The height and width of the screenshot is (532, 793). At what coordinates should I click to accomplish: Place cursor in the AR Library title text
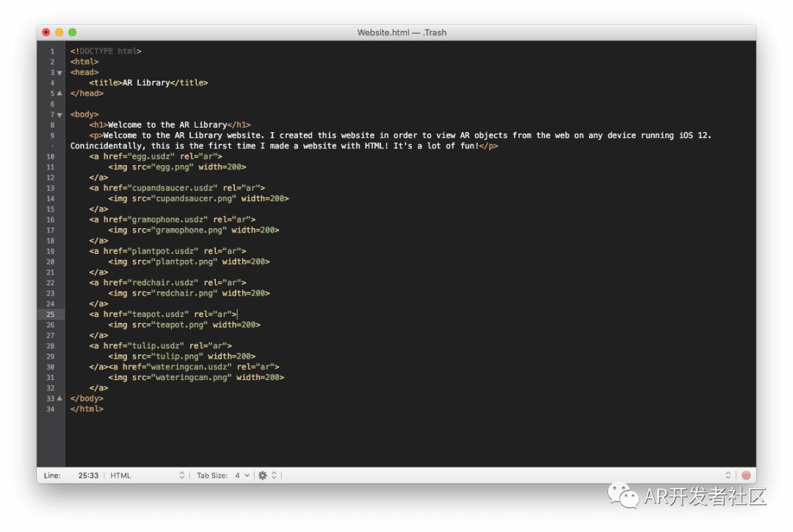[146, 83]
